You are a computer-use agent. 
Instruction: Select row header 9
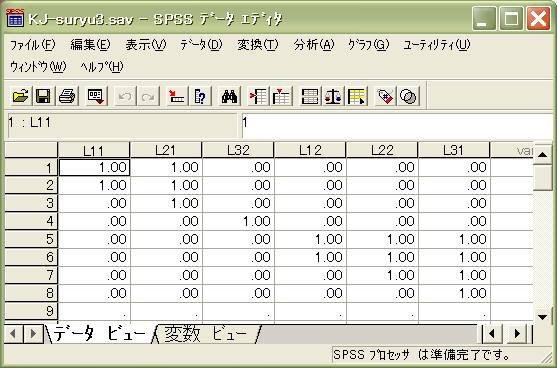31,311
